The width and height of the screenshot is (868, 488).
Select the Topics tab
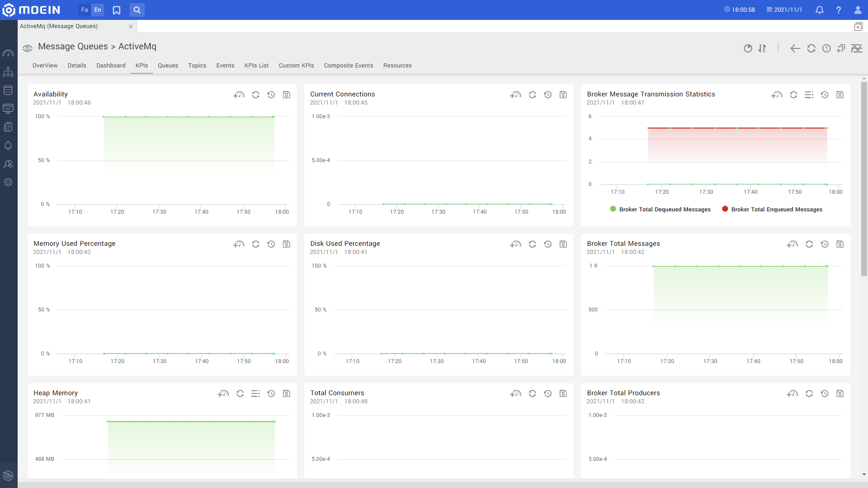[x=197, y=66]
